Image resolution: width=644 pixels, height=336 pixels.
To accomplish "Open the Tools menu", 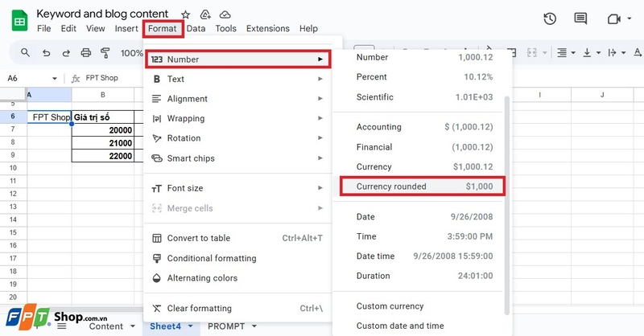I will click(226, 28).
